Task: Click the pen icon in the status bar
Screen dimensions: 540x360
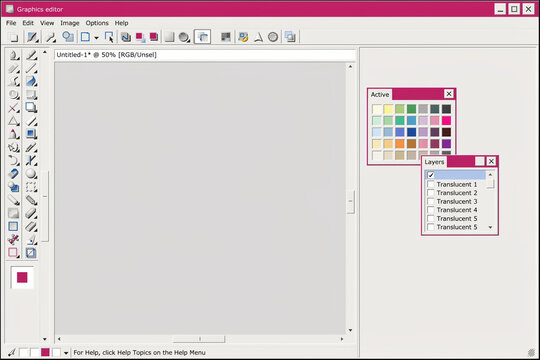Action: pos(12,352)
